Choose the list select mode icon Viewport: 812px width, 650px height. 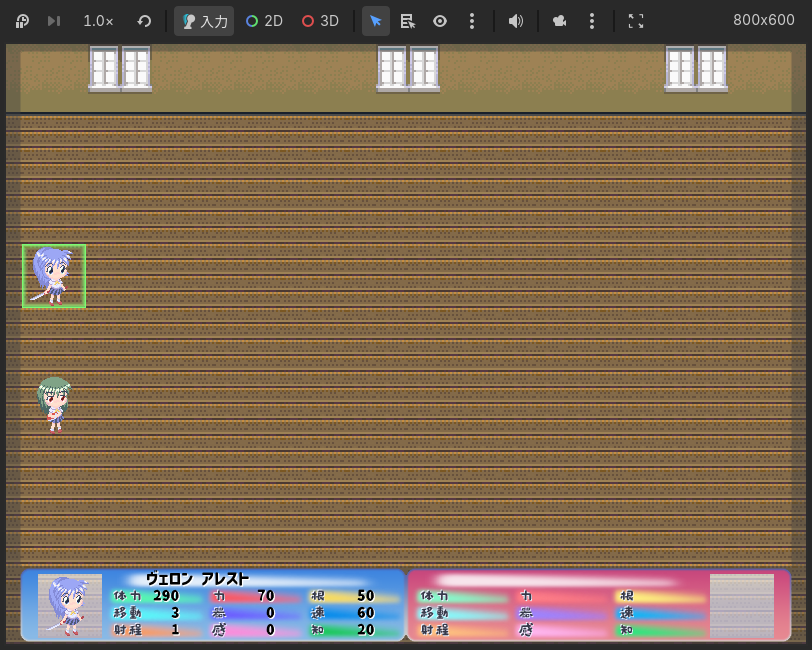tap(408, 21)
